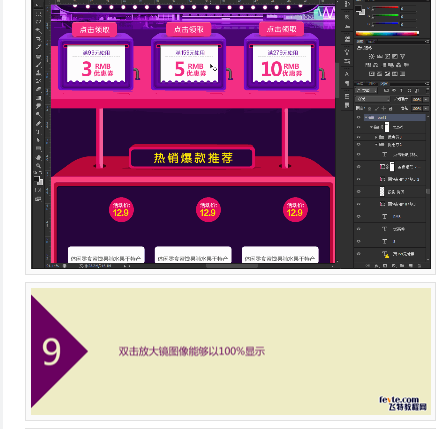443x429 pixels.
Task: Select the Rectangular Marquee tool
Action: click(x=39, y=14)
